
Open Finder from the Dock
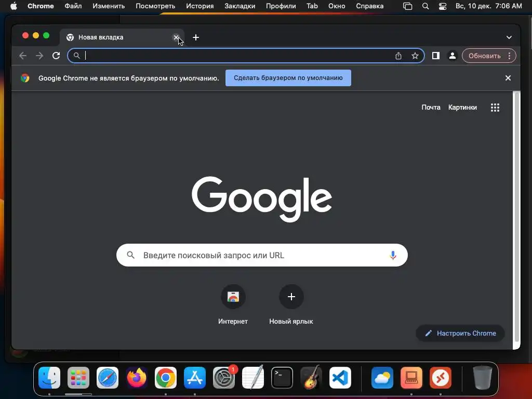pos(49,378)
